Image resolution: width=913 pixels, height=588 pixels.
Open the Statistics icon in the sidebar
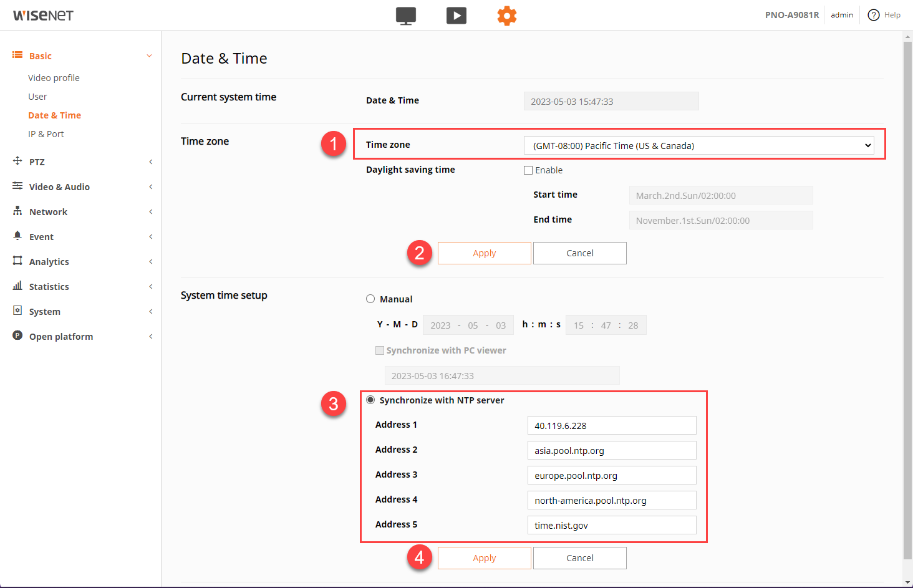pyautogui.click(x=17, y=286)
